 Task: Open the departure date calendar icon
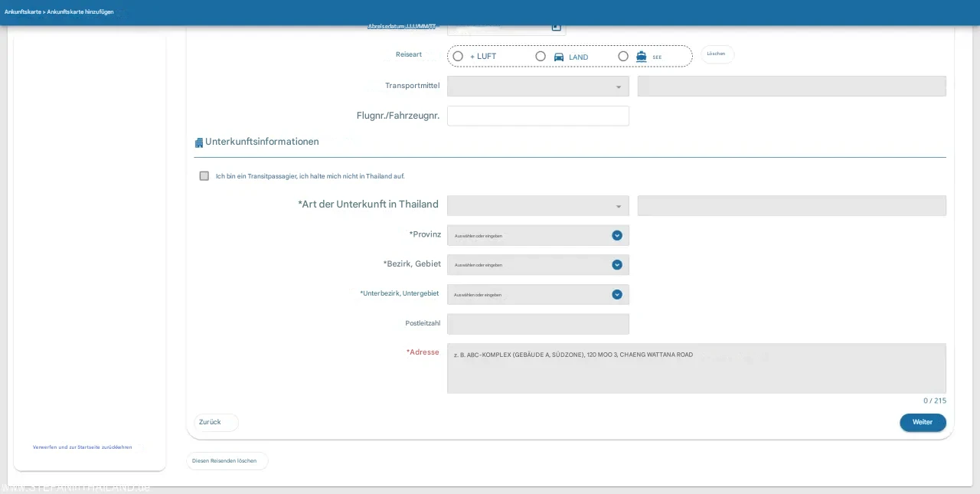coord(557,28)
